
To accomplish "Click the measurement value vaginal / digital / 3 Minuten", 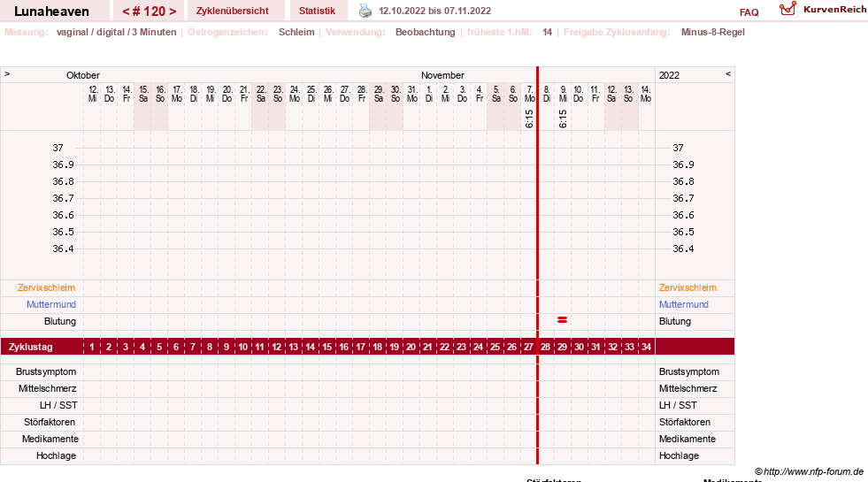I will [x=116, y=32].
